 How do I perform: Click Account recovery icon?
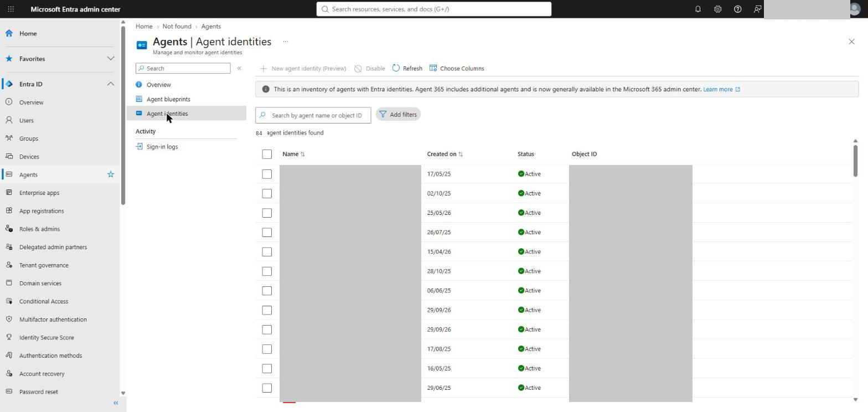9,374
